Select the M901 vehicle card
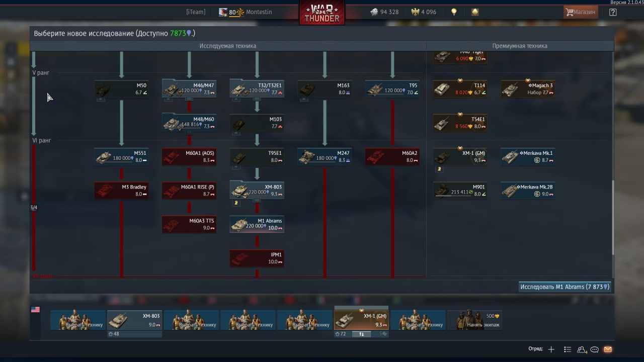644x362 pixels. [x=460, y=190]
